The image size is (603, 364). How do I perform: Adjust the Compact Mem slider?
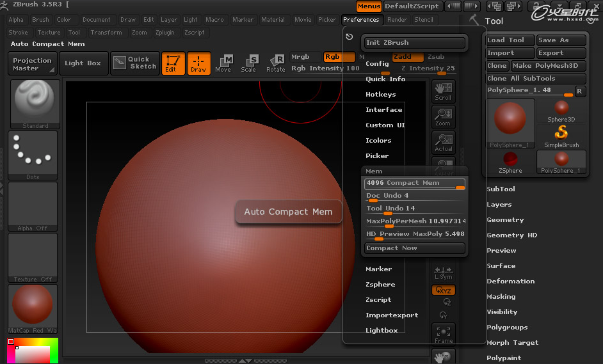[415, 184]
